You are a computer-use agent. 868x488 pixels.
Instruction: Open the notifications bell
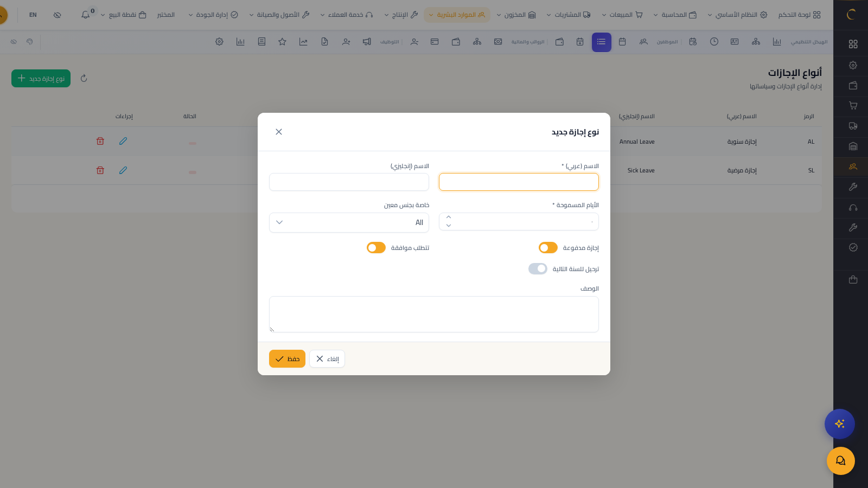pos(86,15)
